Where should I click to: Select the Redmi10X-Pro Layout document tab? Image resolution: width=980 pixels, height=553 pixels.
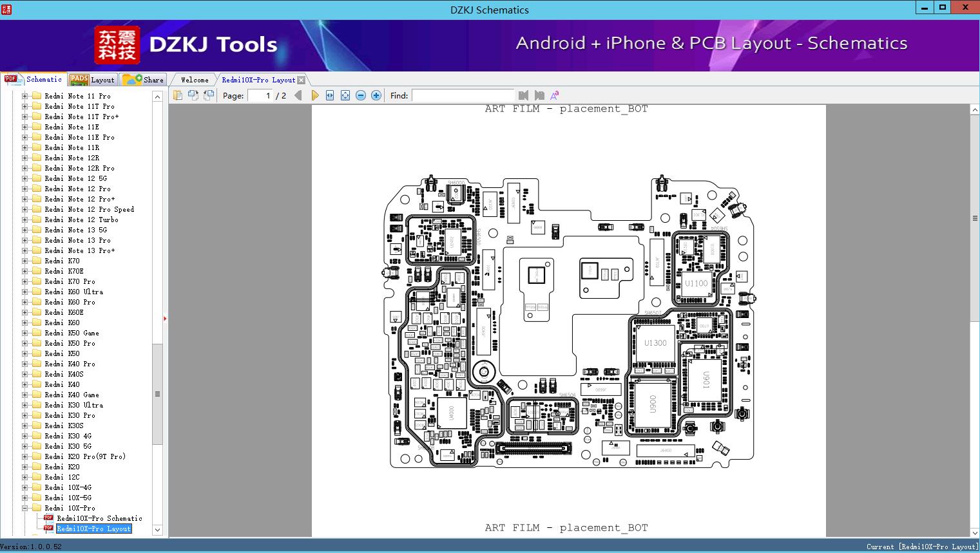click(258, 80)
